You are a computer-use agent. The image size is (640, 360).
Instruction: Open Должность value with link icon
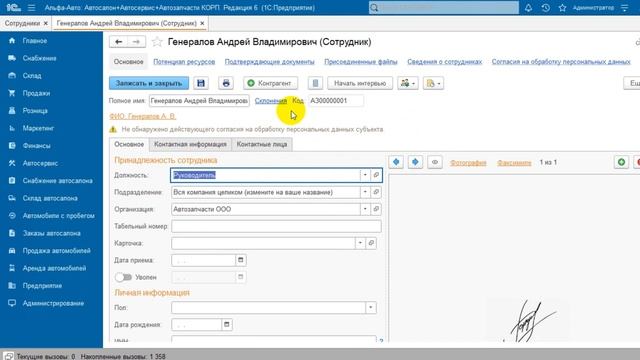(376, 175)
